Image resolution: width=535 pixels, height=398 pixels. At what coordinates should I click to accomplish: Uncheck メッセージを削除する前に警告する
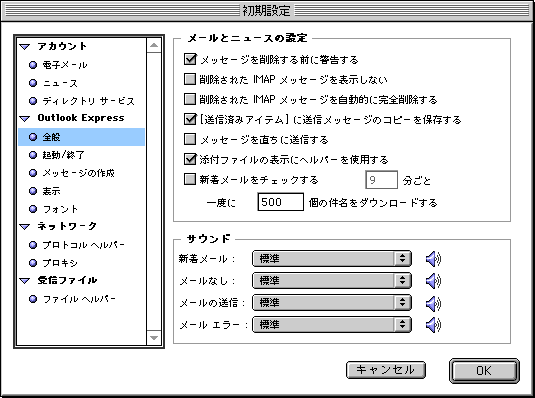click(x=190, y=59)
